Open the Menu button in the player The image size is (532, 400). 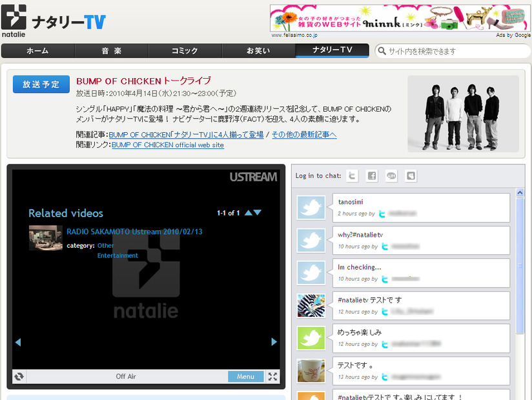245,376
